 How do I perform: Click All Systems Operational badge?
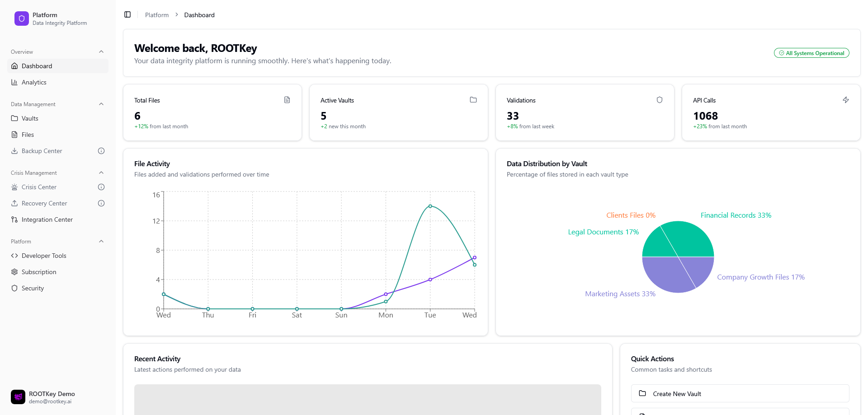coord(811,53)
